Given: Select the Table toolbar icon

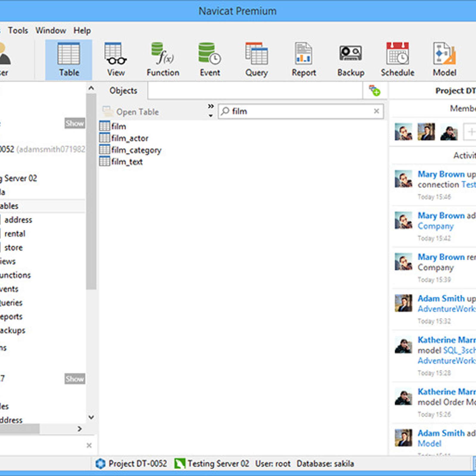Looking at the screenshot, I should click(x=69, y=60).
